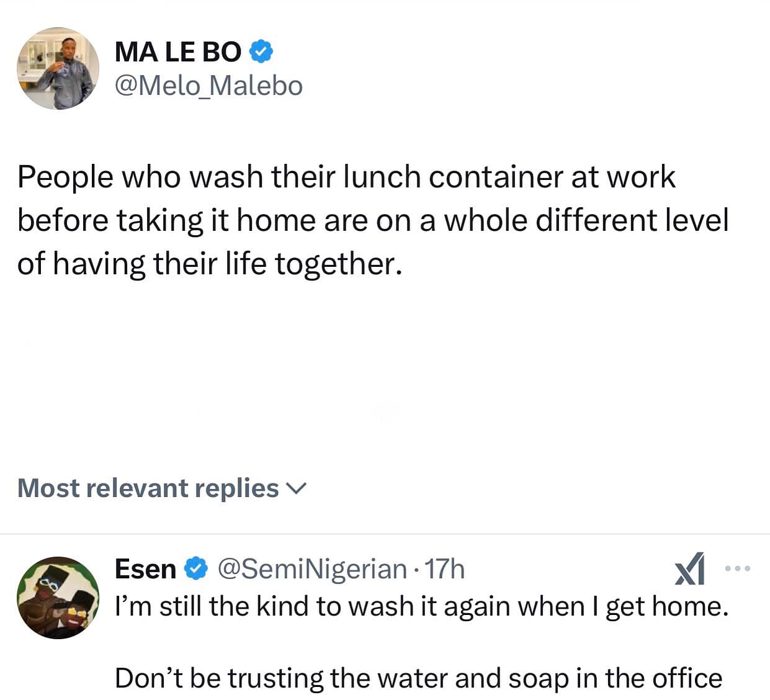This screenshot has width=770, height=700.
Task: Open Esen's profile avatar
Action: 58,597
